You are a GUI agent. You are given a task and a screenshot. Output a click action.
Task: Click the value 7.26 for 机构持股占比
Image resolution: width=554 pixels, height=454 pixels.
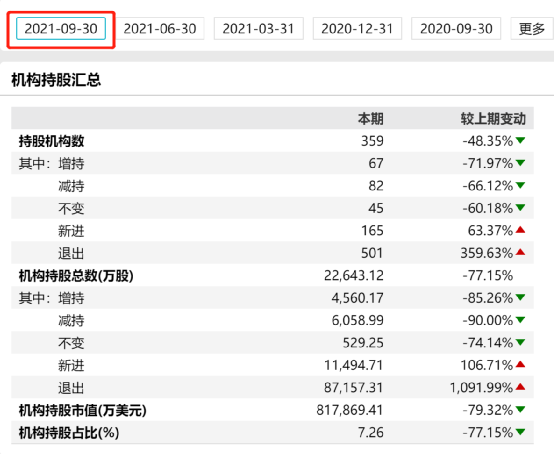371,432
